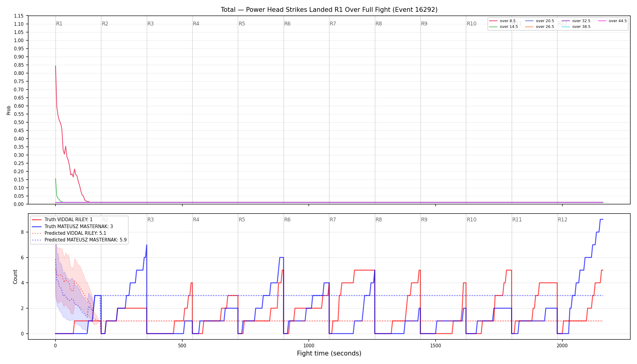Click the chart title mentioning Event 16292

pyautogui.click(x=329, y=10)
